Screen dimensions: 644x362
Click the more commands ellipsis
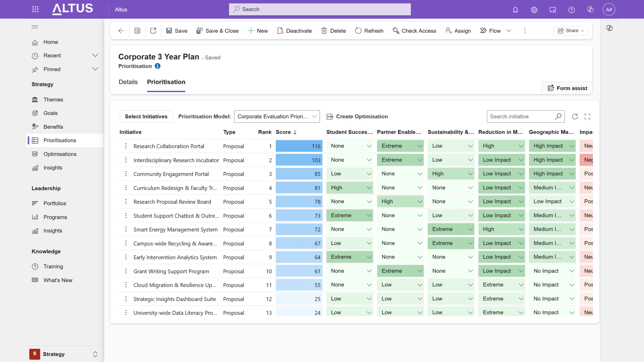525,31
